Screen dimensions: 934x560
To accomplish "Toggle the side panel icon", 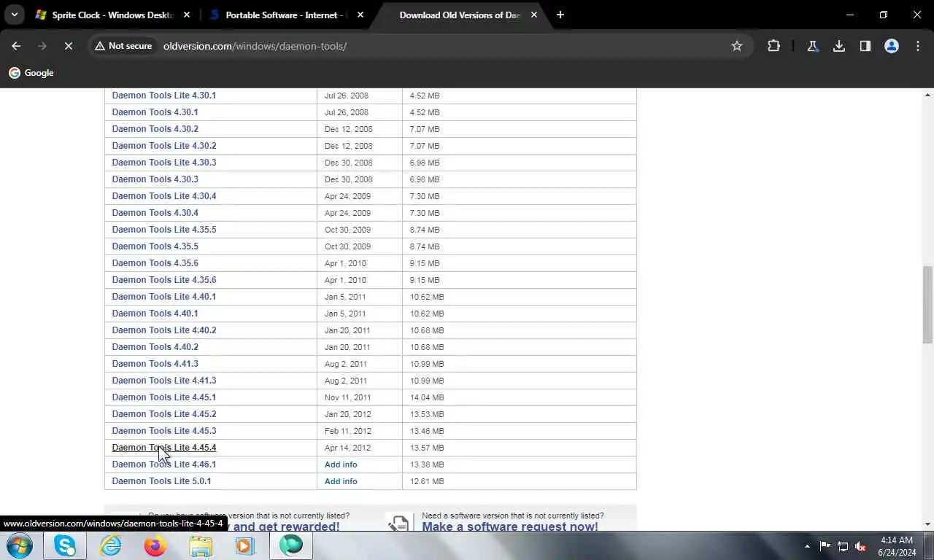I will [865, 46].
